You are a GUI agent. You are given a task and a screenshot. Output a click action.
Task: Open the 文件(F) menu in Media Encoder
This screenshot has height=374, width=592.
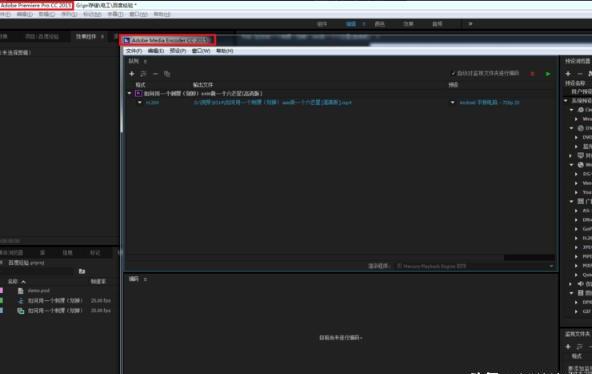click(134, 51)
